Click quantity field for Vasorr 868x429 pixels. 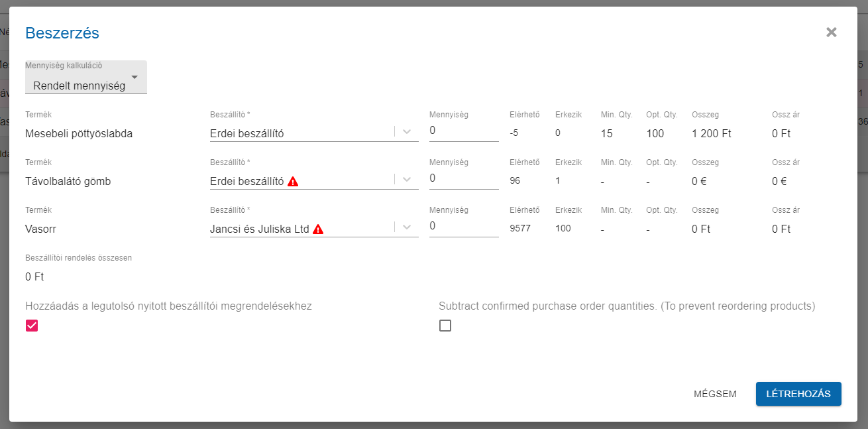coord(463,227)
